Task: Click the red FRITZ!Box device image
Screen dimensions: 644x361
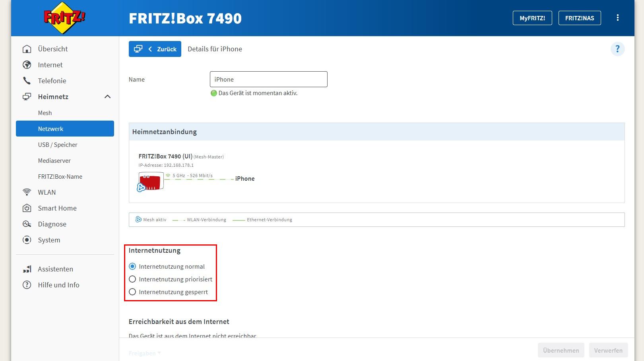Action: coord(151,181)
